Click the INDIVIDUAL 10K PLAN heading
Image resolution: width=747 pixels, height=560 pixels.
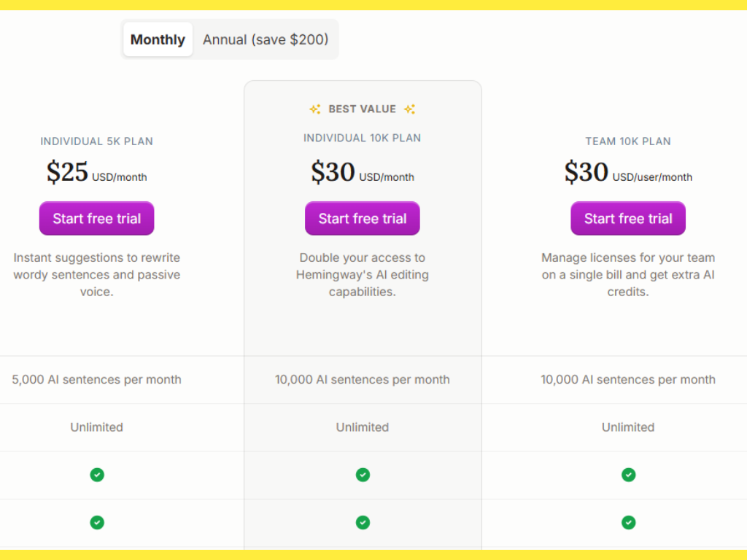[x=362, y=138]
